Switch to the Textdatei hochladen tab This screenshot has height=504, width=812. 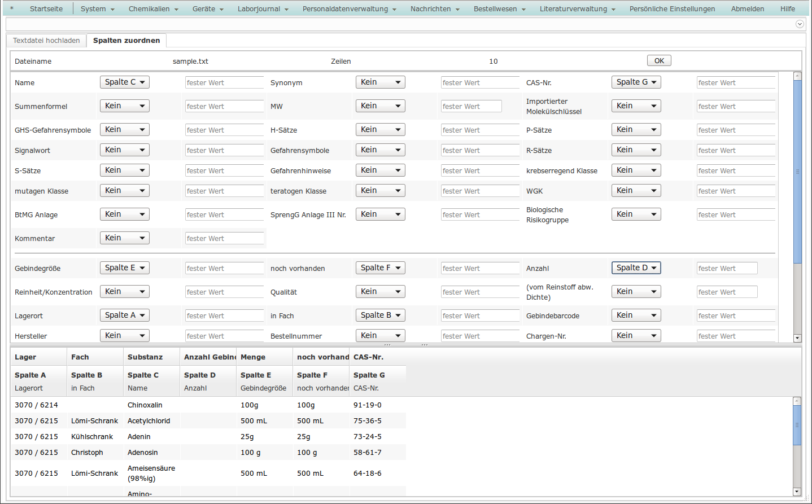46,41
